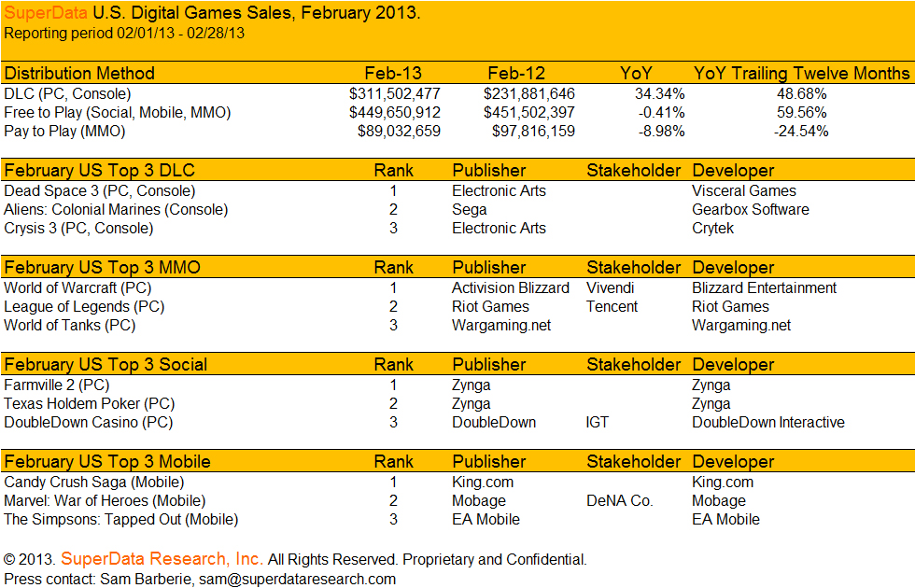
Task: Click the -0.41% YoY value
Action: 662,113
